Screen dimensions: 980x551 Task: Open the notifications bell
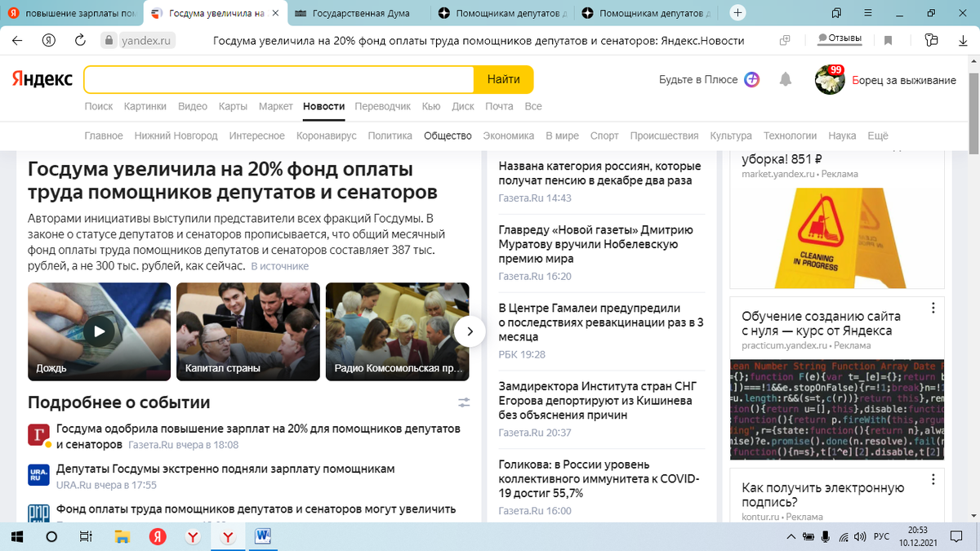click(x=786, y=79)
